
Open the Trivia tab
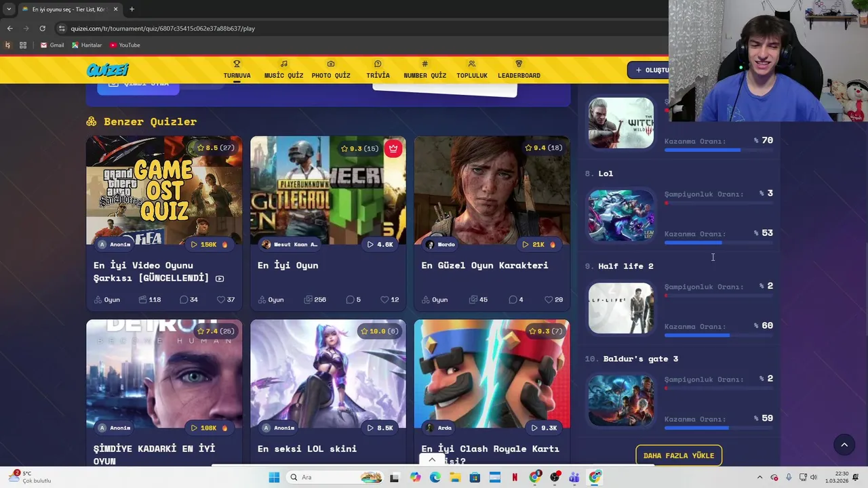coord(378,70)
